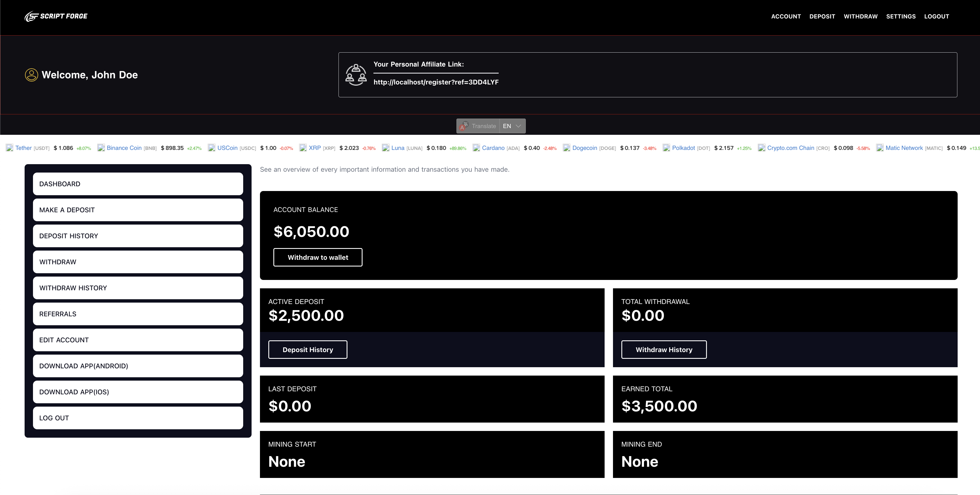The image size is (980, 495).
Task: Select EDIT ACCOUNT in the sidebar
Action: 138,340
